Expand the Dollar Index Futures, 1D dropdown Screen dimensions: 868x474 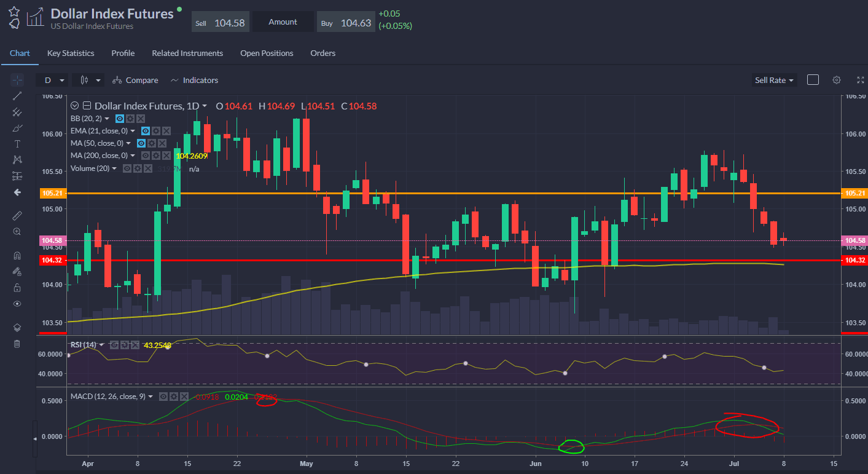click(x=205, y=106)
